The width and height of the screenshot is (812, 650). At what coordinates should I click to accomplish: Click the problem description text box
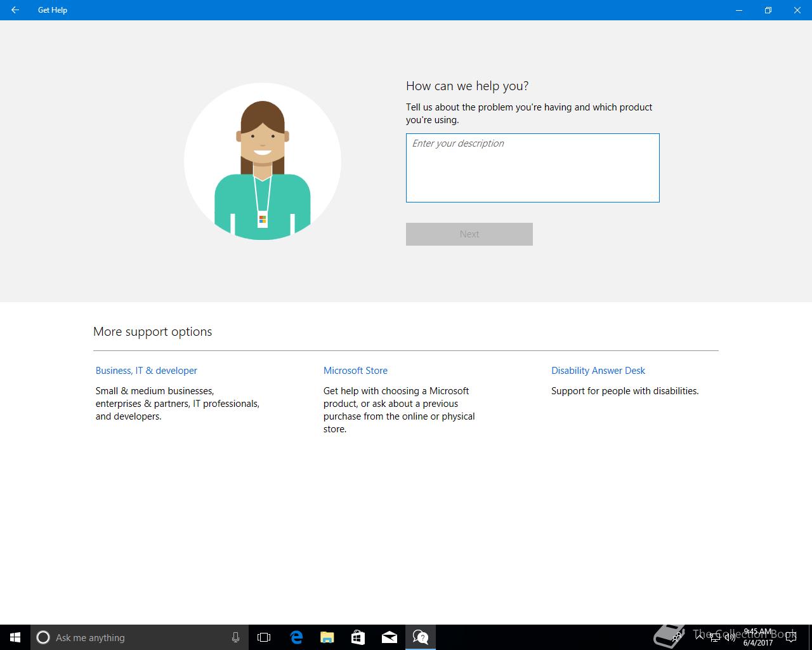533,168
